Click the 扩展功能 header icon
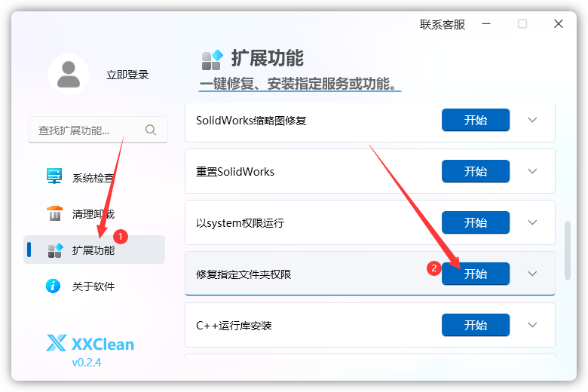Screen dimensions: 588x392 [x=212, y=59]
